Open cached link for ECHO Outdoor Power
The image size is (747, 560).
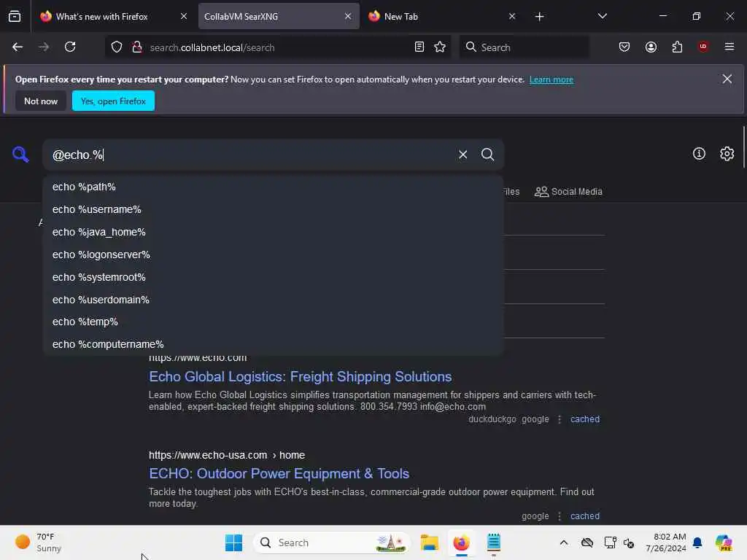[584, 516]
